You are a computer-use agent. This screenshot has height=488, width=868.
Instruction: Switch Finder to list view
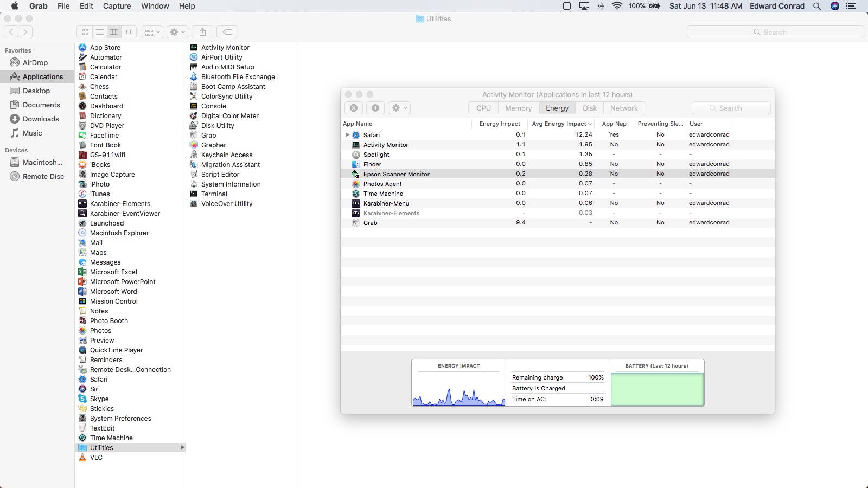coord(99,32)
